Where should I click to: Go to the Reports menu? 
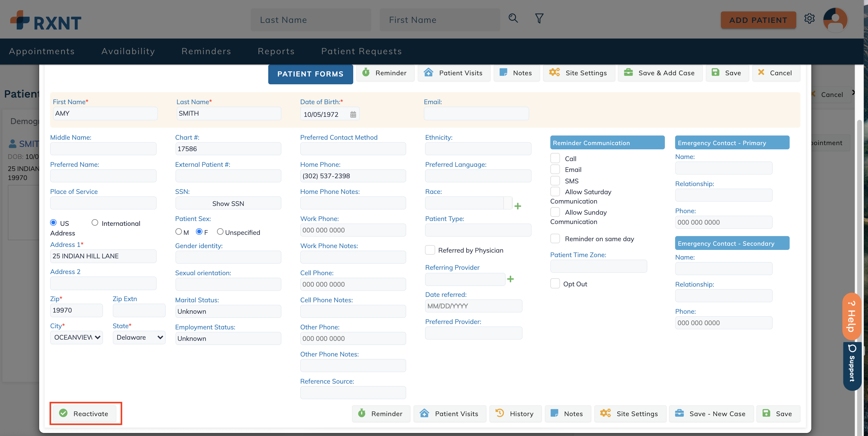pyautogui.click(x=276, y=51)
